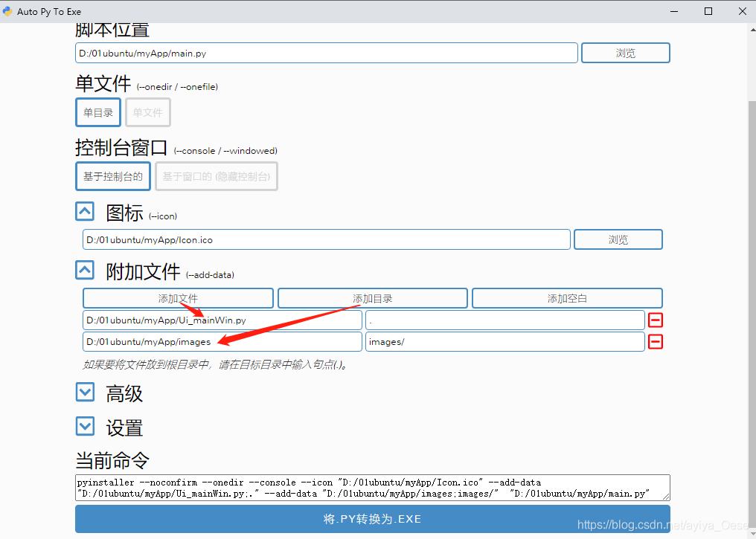Collapse the 图标 icon section
The height and width of the screenshot is (539, 756).
[x=85, y=211]
